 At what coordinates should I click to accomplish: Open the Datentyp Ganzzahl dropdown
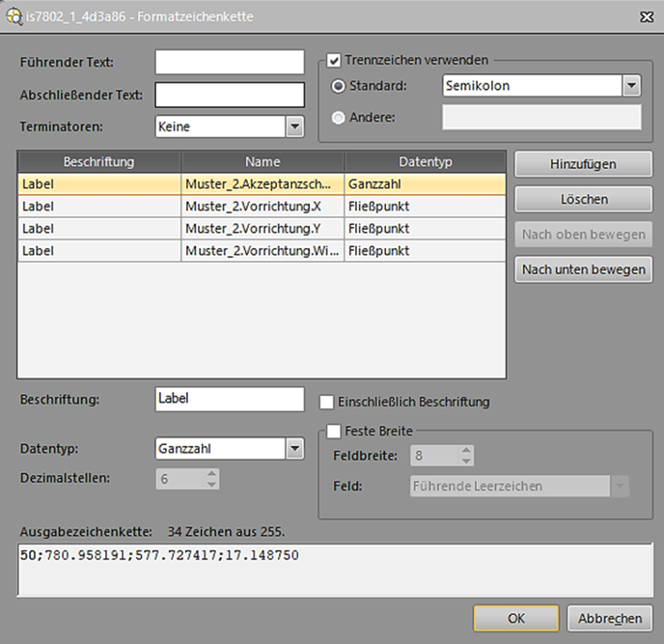coord(294,448)
